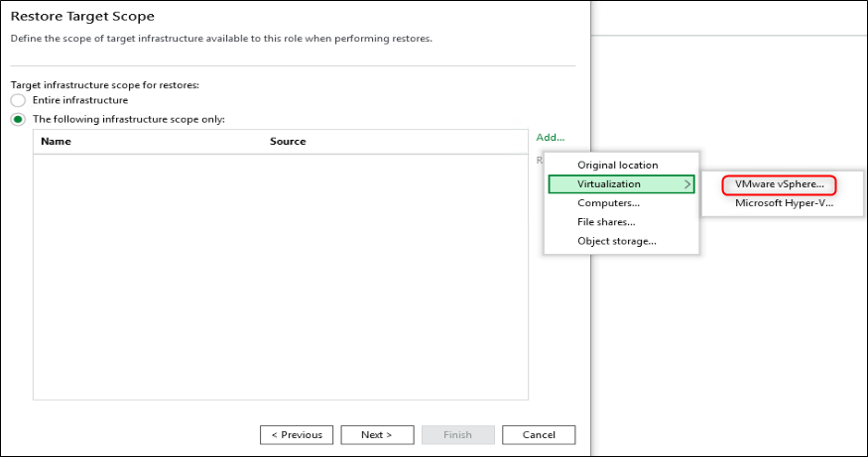Choose 'The following infrastructure scope only' option
The height and width of the screenshot is (457, 868).
click(18, 120)
